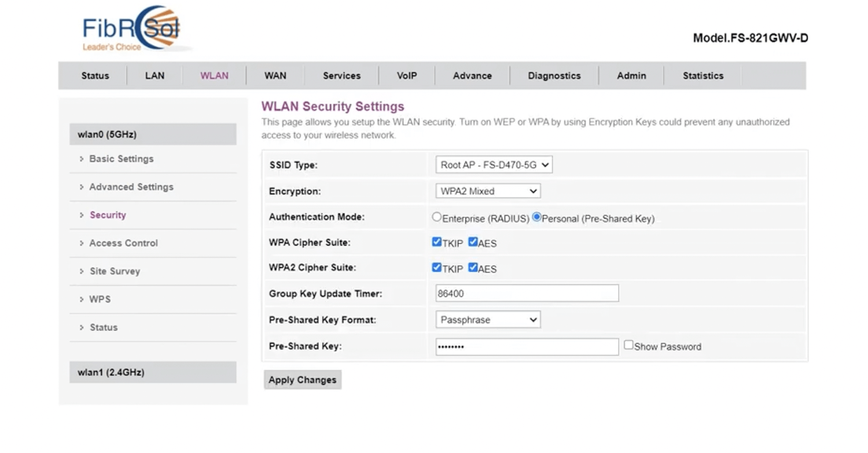Open Advanced Settings in sidebar
Image resolution: width=868 pixels, height=453 pixels.
(131, 187)
